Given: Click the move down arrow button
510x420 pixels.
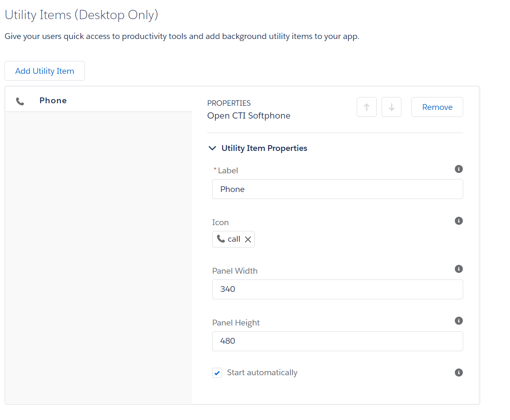Looking at the screenshot, I should (392, 107).
